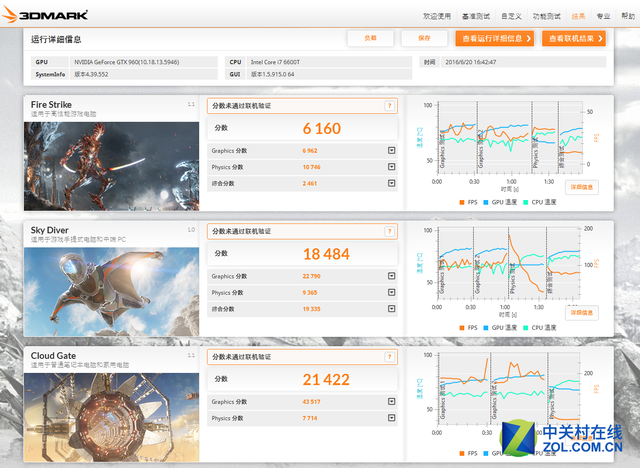Screen dimensions: 640x468
Task: Expand Fire Strike 综合分数 row
Action: point(391,183)
